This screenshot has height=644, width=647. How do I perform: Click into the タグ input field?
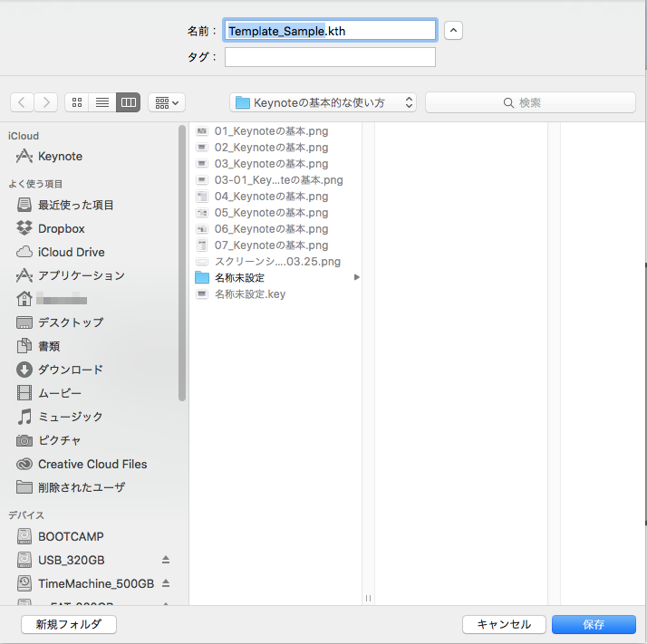click(330, 57)
